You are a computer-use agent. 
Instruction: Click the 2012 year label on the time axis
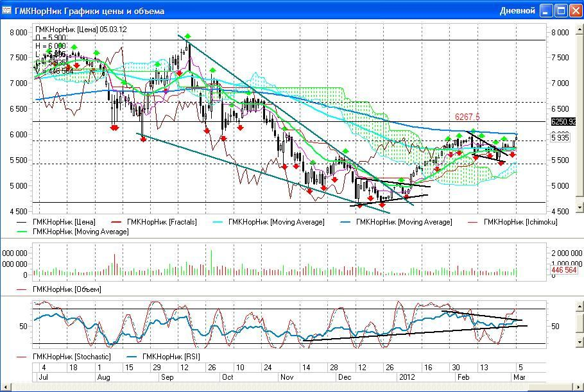coord(407,377)
